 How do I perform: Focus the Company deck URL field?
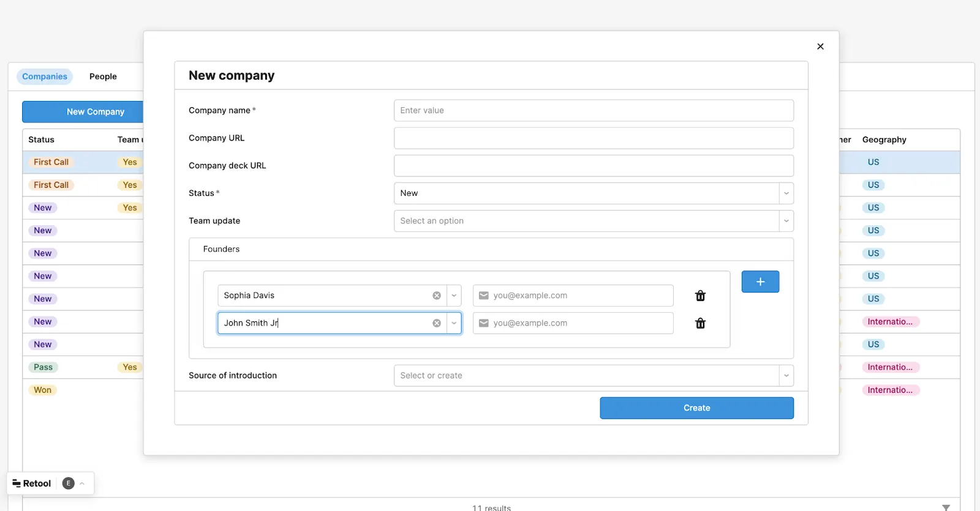click(x=594, y=166)
